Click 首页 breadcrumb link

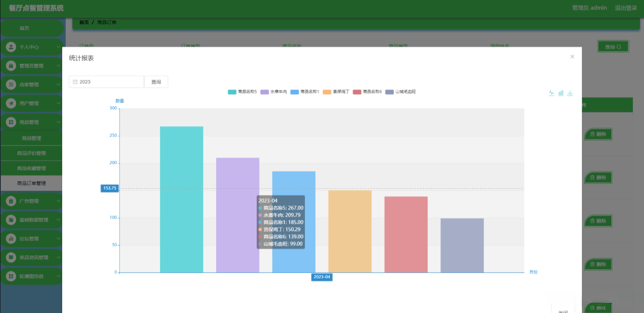coord(84,22)
